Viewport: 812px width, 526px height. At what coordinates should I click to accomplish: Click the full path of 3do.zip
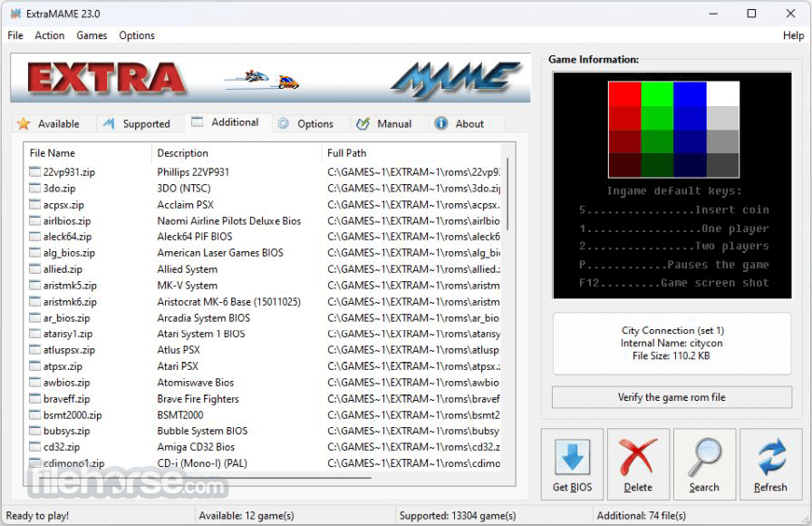(x=414, y=188)
